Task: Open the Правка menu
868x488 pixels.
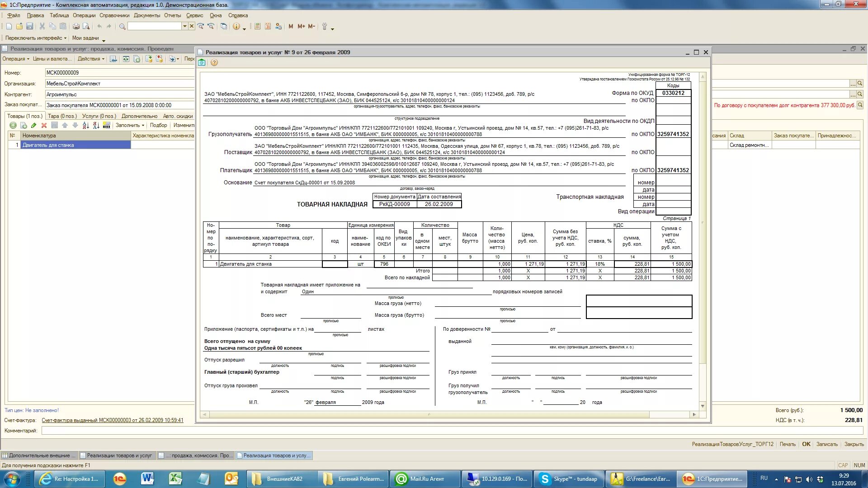Action: tap(35, 15)
